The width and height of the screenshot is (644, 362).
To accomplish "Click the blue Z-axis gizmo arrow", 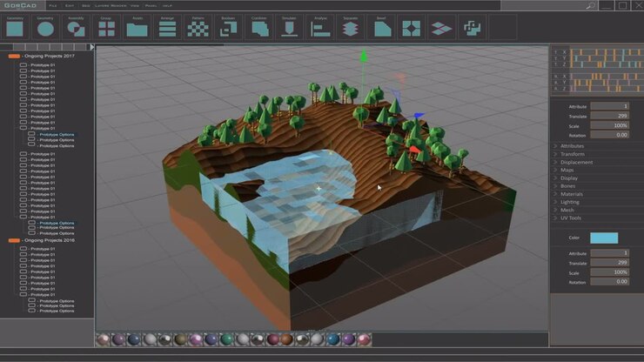I will tap(419, 116).
